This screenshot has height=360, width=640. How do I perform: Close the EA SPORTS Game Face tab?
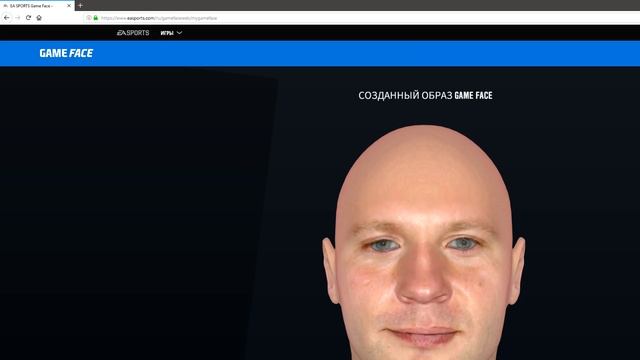(x=69, y=6)
